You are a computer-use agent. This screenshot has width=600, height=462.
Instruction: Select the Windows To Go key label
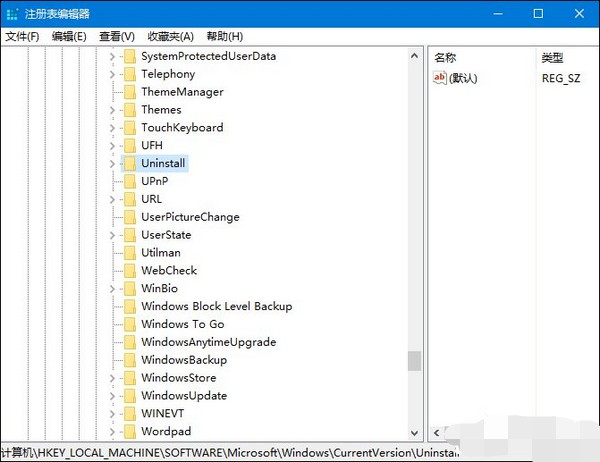[x=183, y=324]
